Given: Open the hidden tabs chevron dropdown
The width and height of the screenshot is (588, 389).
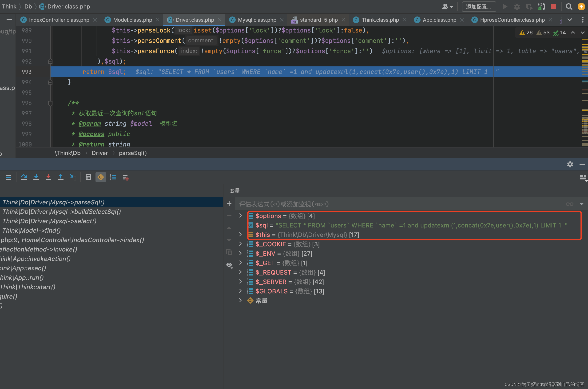Looking at the screenshot, I should tap(570, 20).
